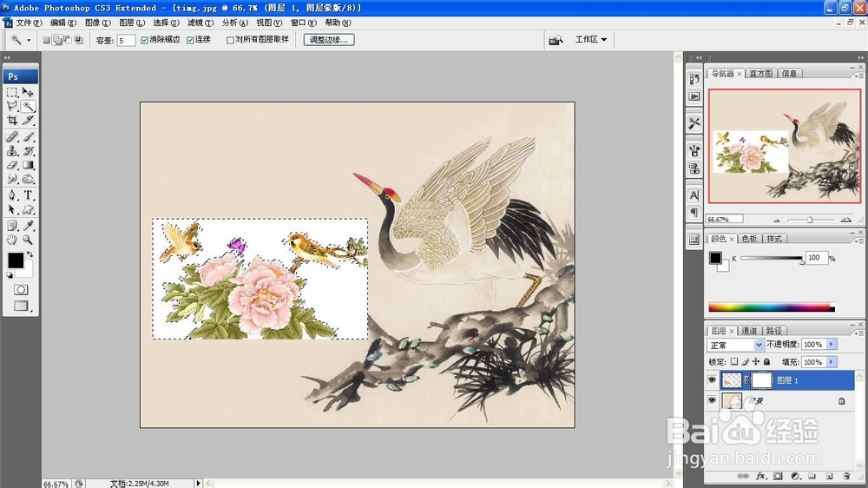The height and width of the screenshot is (488, 868).
Task: Switch to the 直方图 (Histogram) tab
Action: (x=760, y=74)
